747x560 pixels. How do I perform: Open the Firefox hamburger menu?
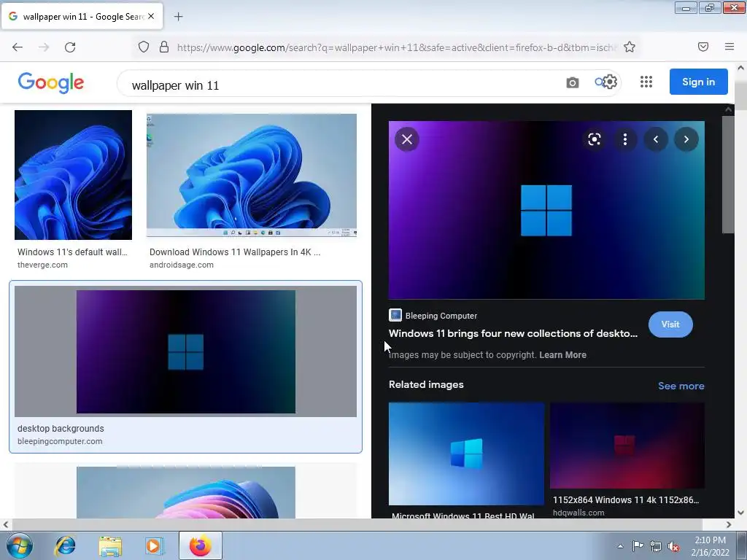(x=729, y=47)
